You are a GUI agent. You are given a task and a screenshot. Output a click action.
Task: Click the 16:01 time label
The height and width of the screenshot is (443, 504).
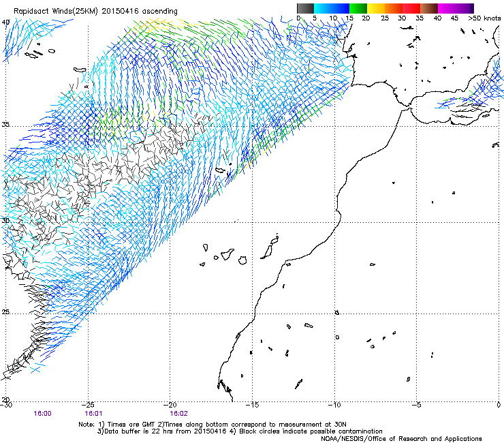click(x=93, y=414)
